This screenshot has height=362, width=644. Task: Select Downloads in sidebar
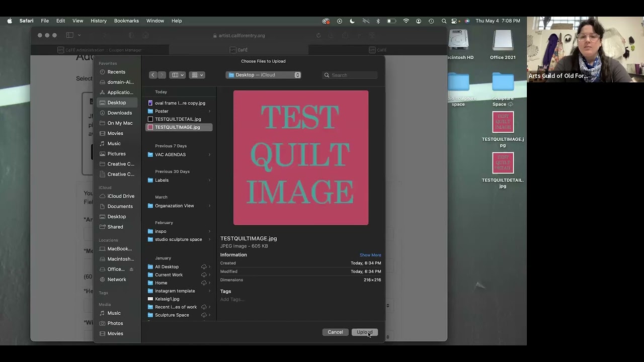point(117,113)
